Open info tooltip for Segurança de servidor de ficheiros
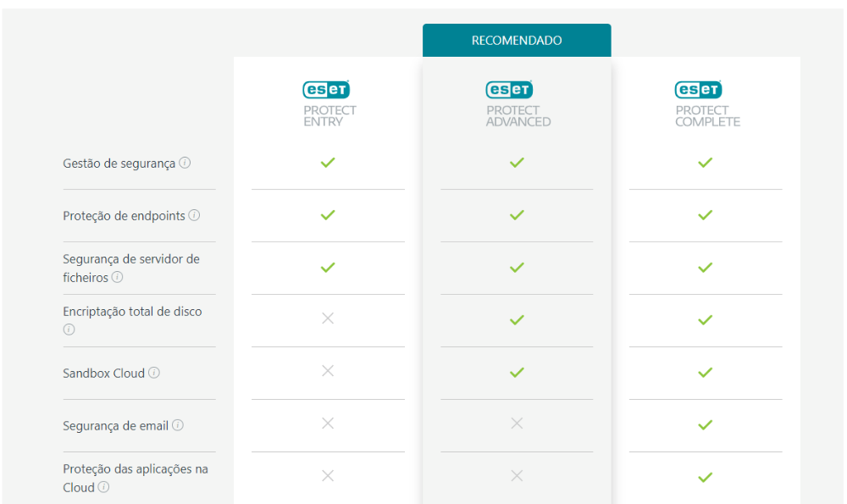This screenshot has height=504, width=847. click(118, 277)
